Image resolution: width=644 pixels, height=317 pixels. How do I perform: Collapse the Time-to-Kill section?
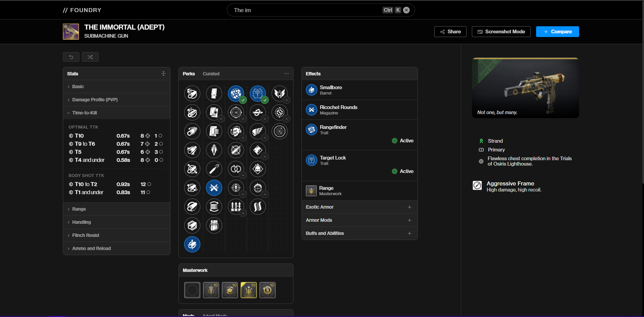point(117,113)
